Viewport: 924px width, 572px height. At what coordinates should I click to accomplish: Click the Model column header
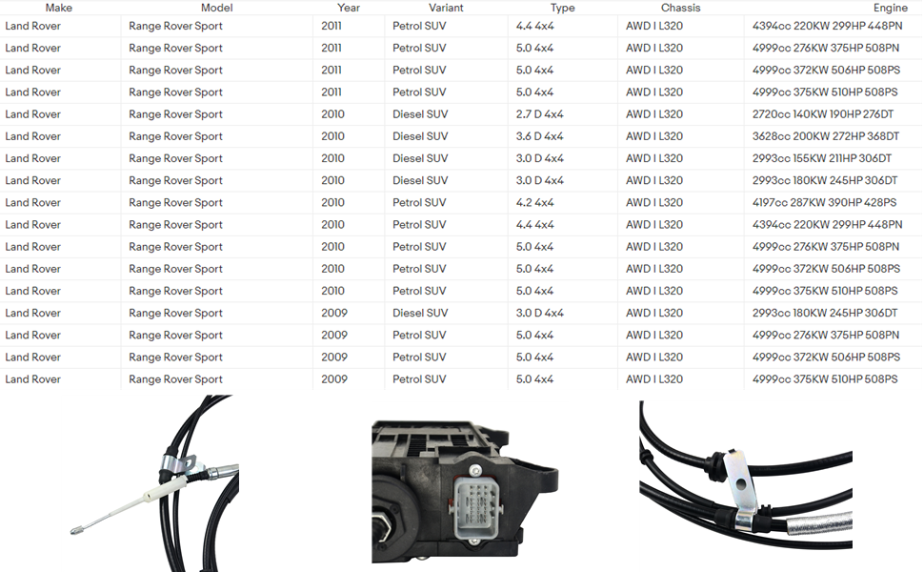pos(217,8)
